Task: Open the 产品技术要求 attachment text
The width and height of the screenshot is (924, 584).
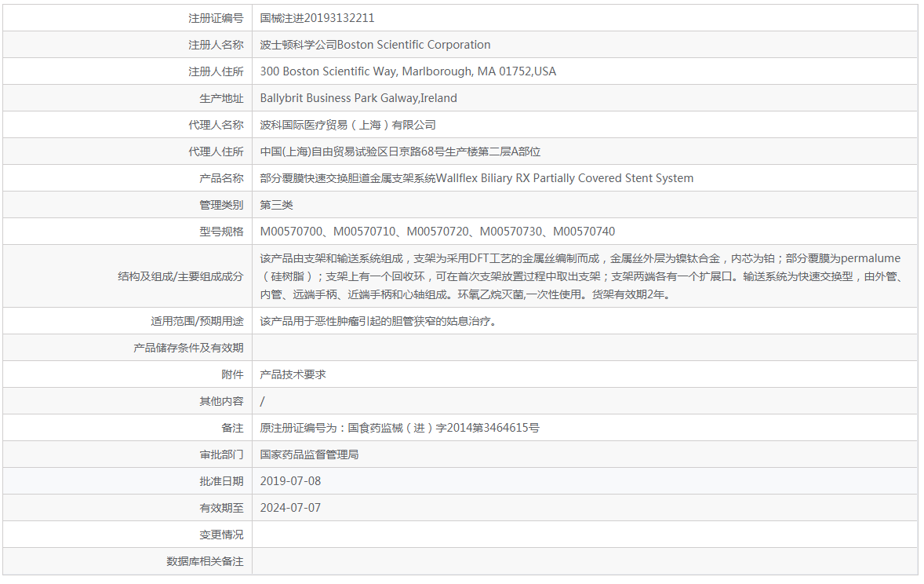Action: coord(293,374)
